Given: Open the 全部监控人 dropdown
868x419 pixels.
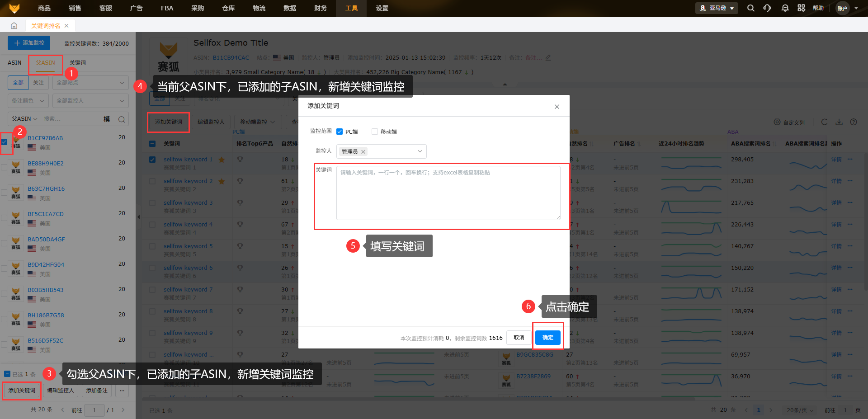Looking at the screenshot, I should pyautogui.click(x=90, y=101).
